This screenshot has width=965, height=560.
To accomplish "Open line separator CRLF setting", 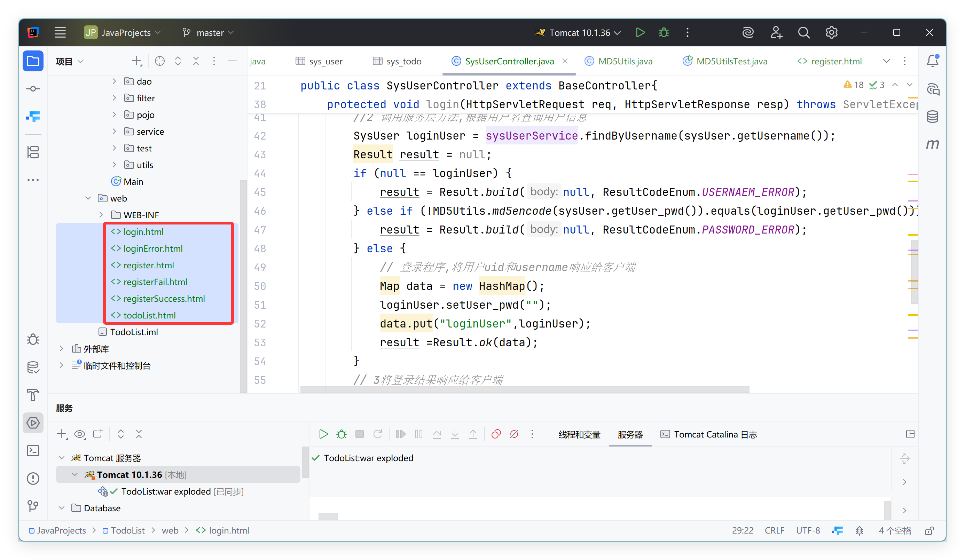I will 774,530.
